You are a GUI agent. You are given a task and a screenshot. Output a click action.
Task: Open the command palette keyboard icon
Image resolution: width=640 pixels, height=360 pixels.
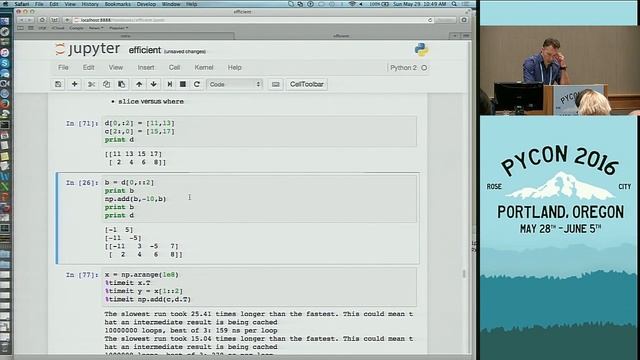[x=276, y=84]
